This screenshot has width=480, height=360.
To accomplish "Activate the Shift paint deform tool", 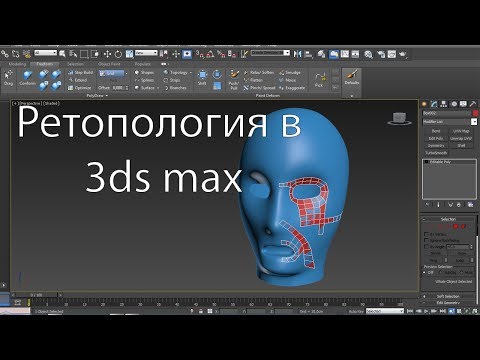I will click(x=202, y=78).
